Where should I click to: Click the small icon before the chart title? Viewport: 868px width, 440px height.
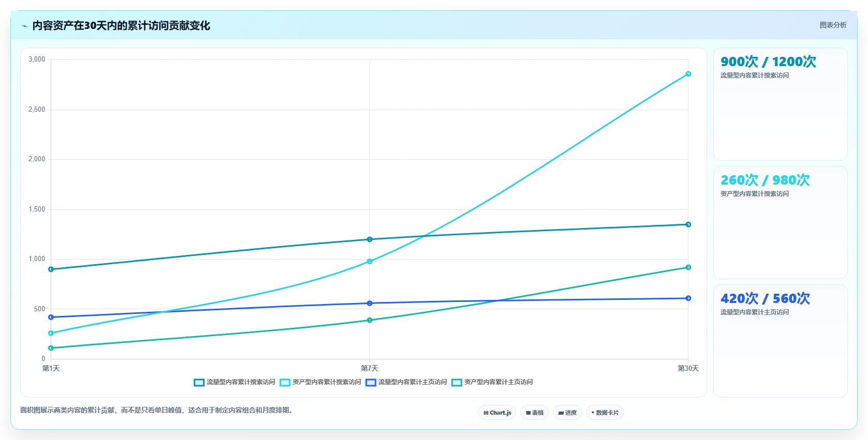coord(24,26)
